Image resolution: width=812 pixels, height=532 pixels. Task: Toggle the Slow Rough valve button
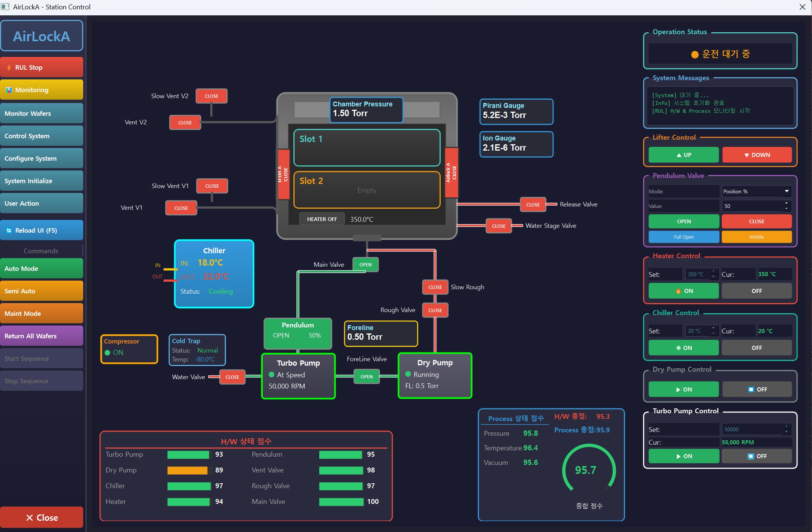[x=435, y=287]
